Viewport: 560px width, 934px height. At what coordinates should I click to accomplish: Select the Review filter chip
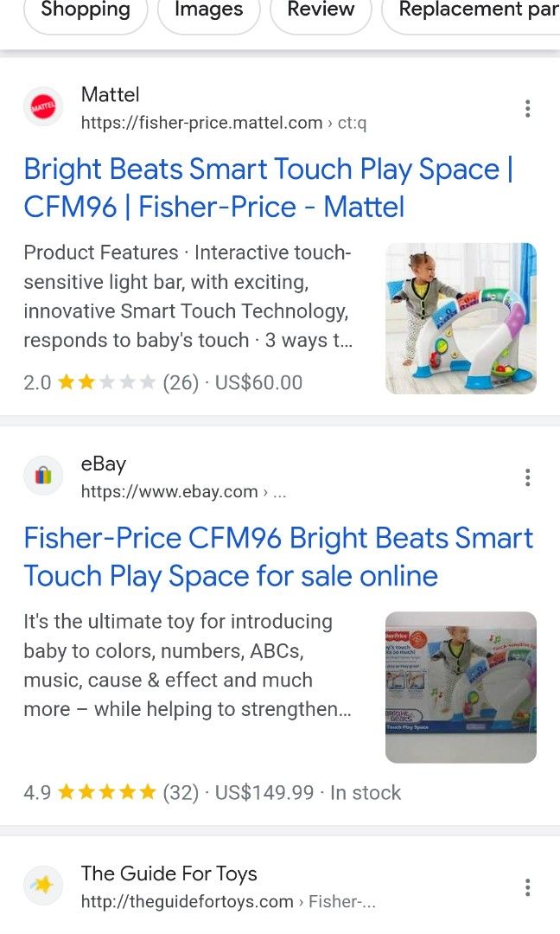pyautogui.click(x=321, y=10)
